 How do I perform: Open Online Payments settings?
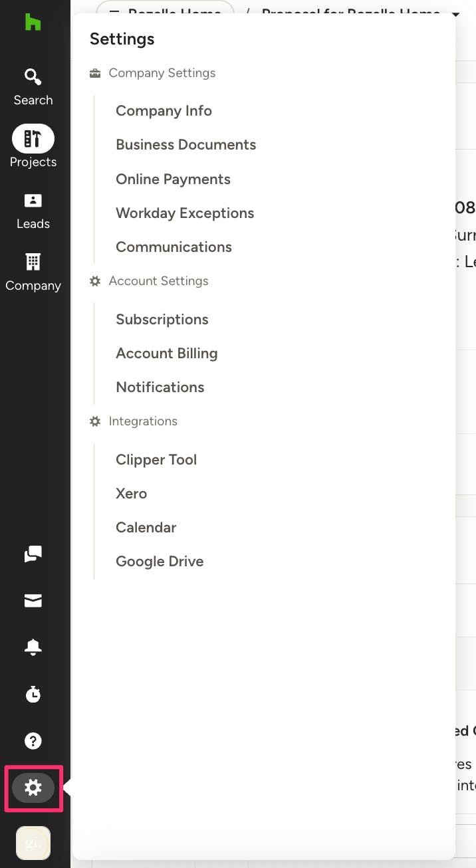tap(173, 179)
